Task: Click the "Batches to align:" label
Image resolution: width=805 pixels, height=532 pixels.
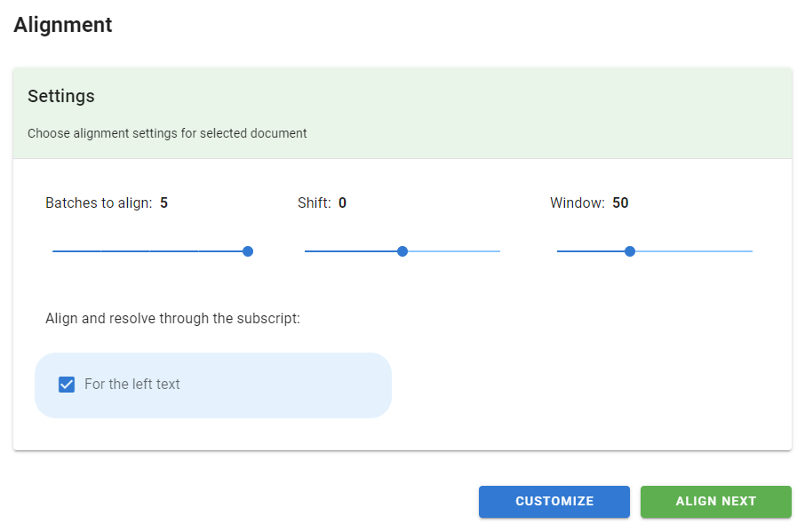Action: tap(99, 203)
